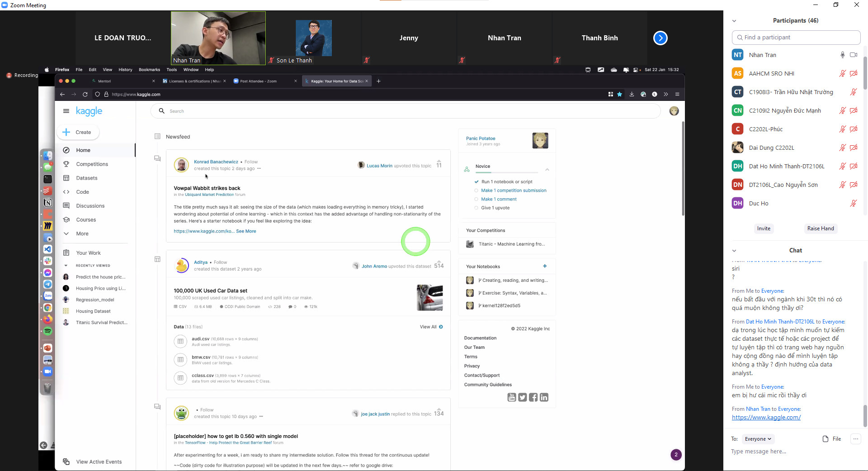Open the Kaggle LinkedIn icon in the footer
This screenshot has width=868, height=471.
pyautogui.click(x=544, y=397)
